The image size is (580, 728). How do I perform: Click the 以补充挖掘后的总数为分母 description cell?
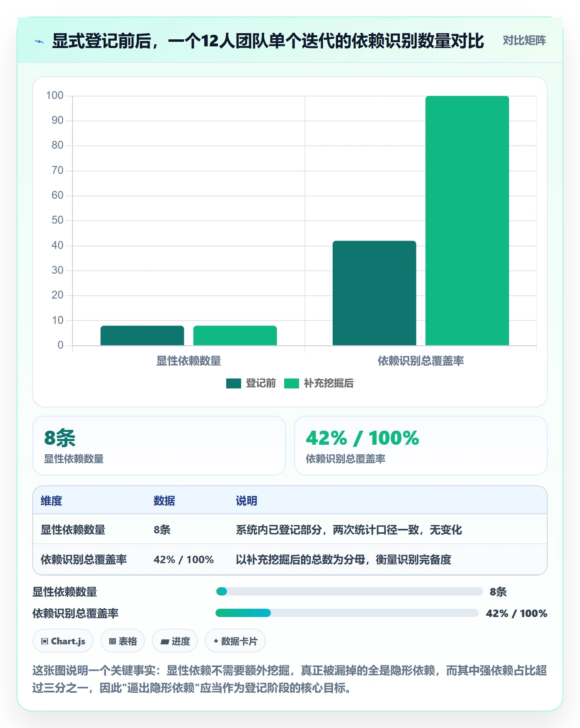pos(343,559)
